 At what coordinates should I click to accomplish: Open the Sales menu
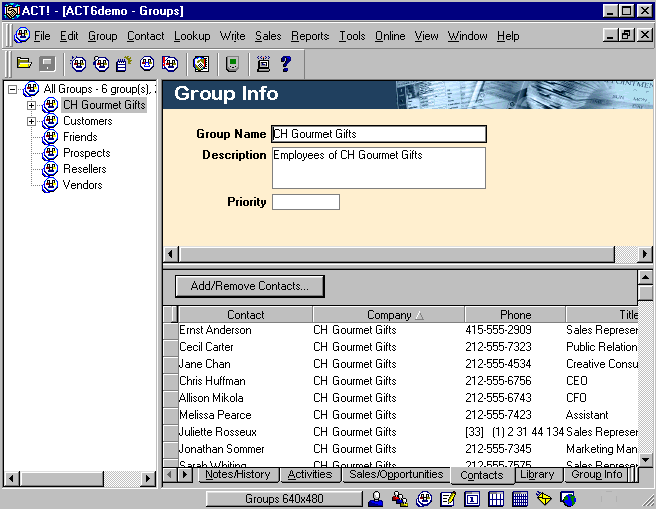coord(268,36)
